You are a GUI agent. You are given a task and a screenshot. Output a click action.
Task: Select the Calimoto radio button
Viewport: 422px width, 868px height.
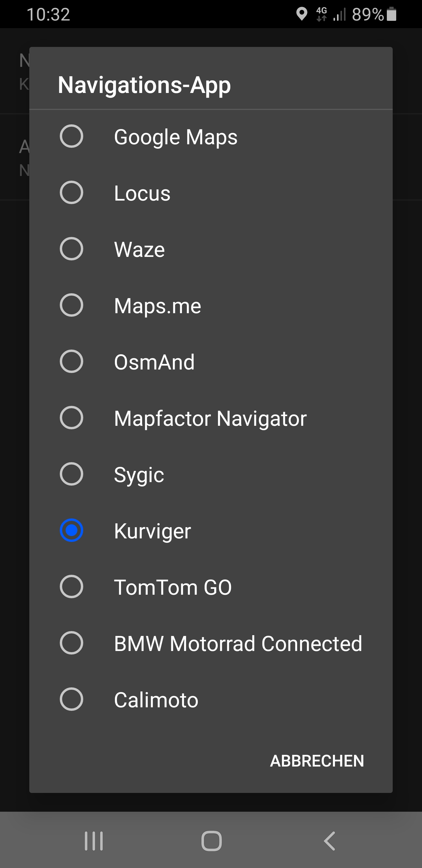tap(72, 699)
